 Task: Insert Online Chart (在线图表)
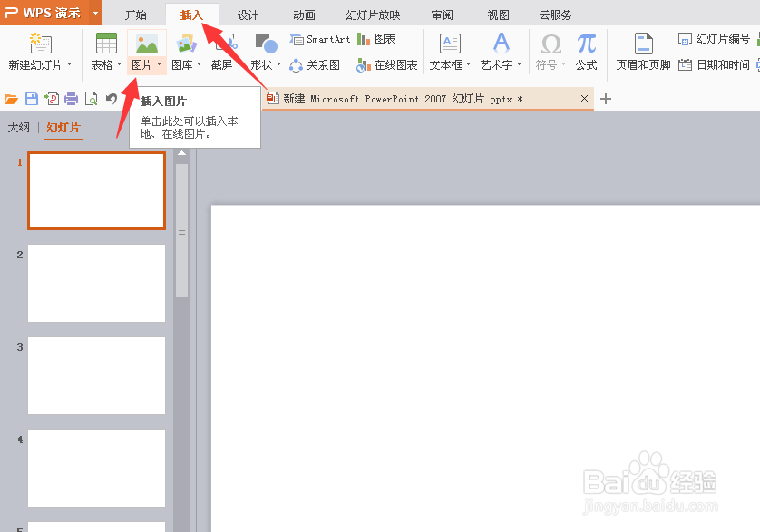pyautogui.click(x=386, y=65)
